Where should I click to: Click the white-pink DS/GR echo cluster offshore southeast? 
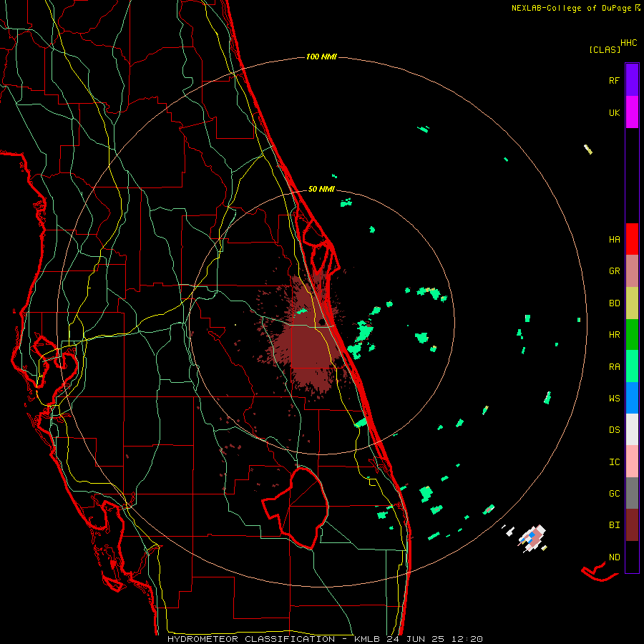tap(532, 537)
